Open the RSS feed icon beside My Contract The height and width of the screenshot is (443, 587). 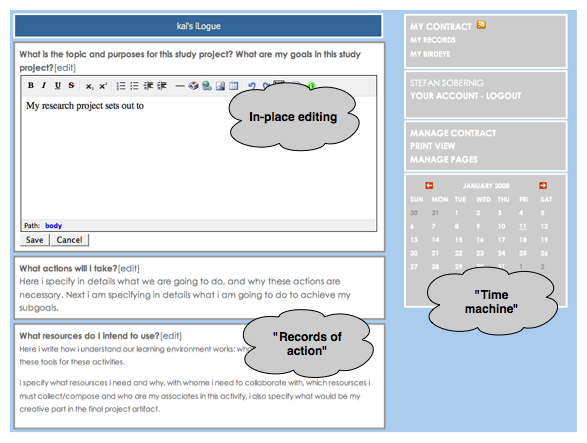[481, 25]
